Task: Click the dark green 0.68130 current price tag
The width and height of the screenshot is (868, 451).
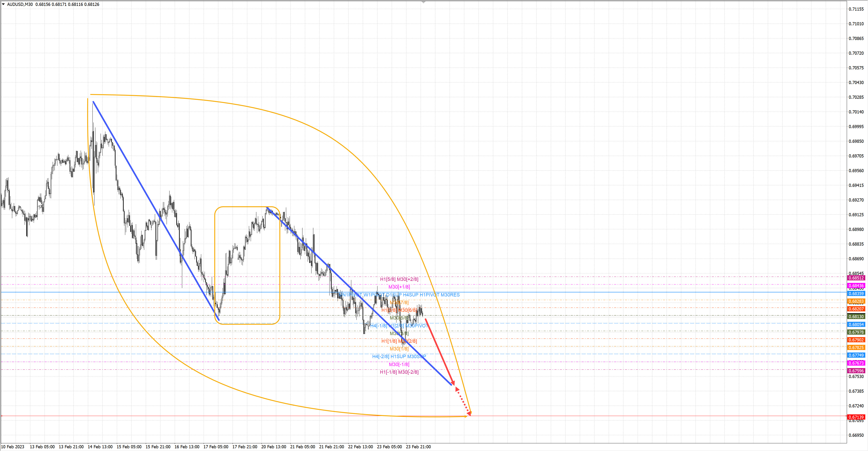Action: tap(856, 317)
